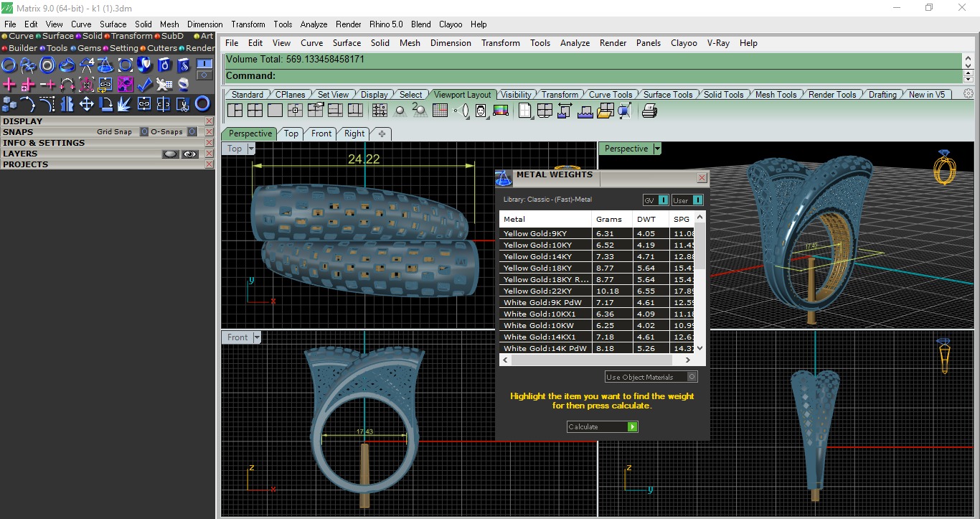
Task: Toggle layer visibility eye icon
Action: coord(189,154)
